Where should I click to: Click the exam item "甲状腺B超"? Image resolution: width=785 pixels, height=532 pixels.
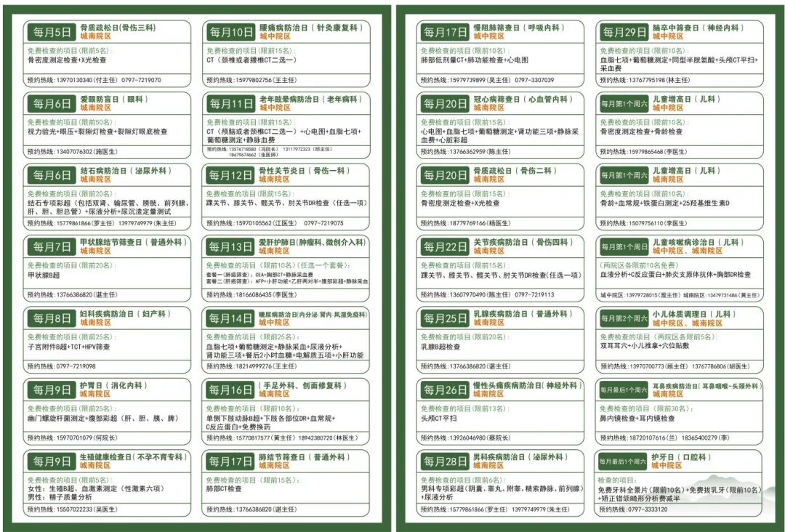(44, 275)
